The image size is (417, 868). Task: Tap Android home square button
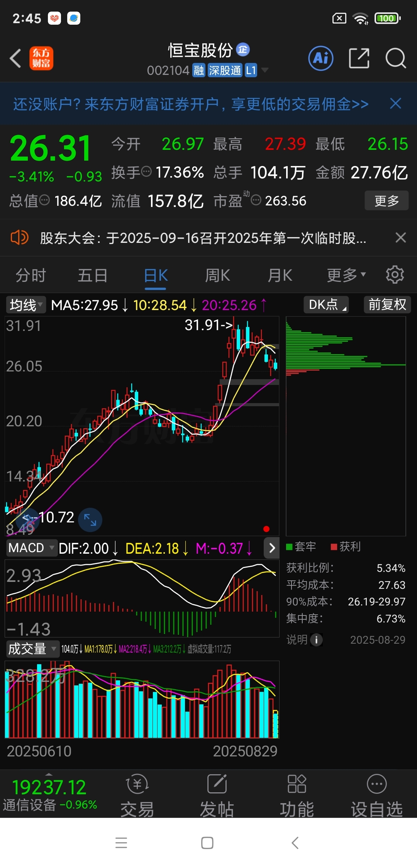207,843
